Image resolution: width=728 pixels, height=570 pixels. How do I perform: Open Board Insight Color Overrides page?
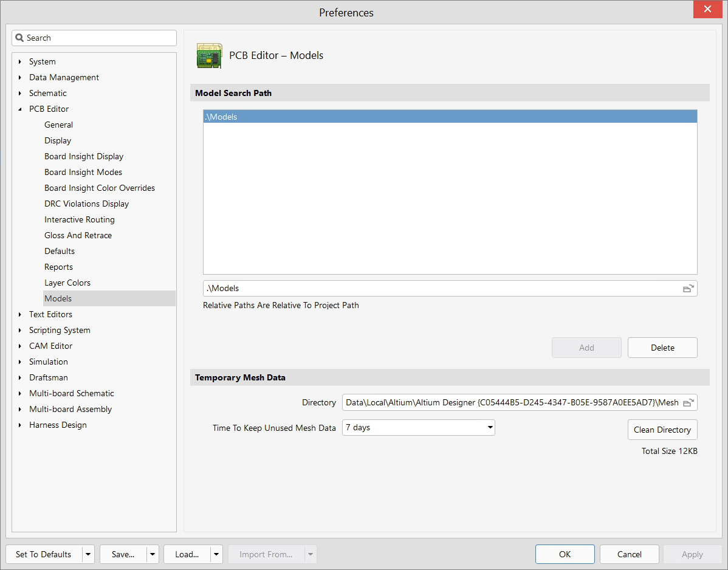click(x=100, y=188)
